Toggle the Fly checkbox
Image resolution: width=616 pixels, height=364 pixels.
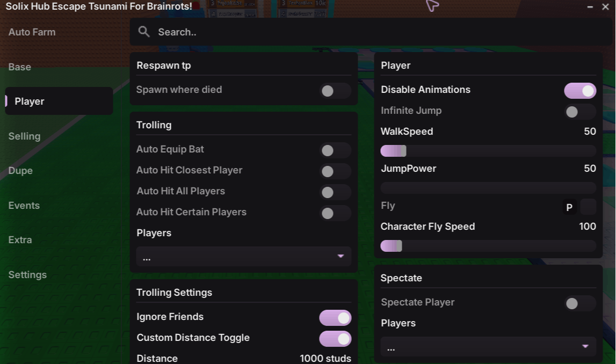pyautogui.click(x=588, y=207)
